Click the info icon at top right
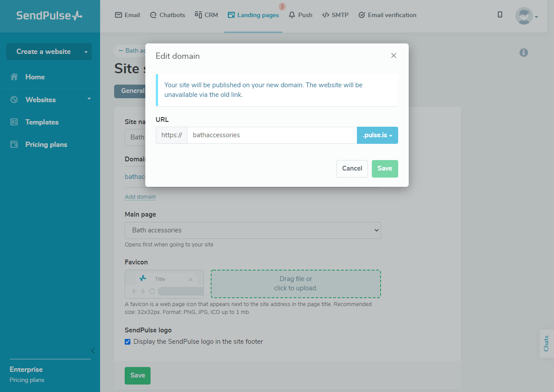Image resolution: width=554 pixels, height=392 pixels. 523,53
